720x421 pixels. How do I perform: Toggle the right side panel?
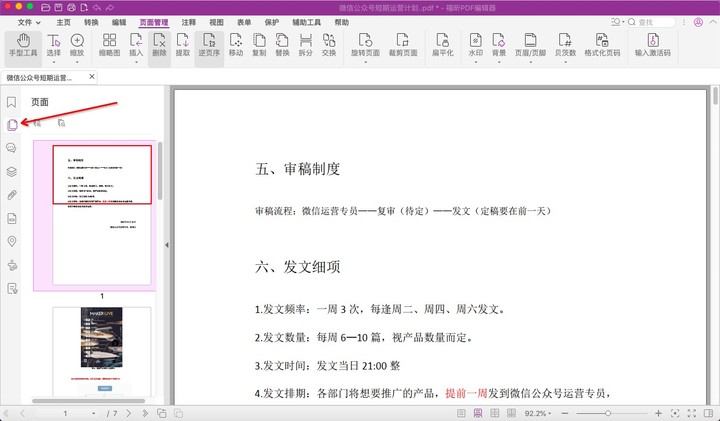[x=709, y=413]
